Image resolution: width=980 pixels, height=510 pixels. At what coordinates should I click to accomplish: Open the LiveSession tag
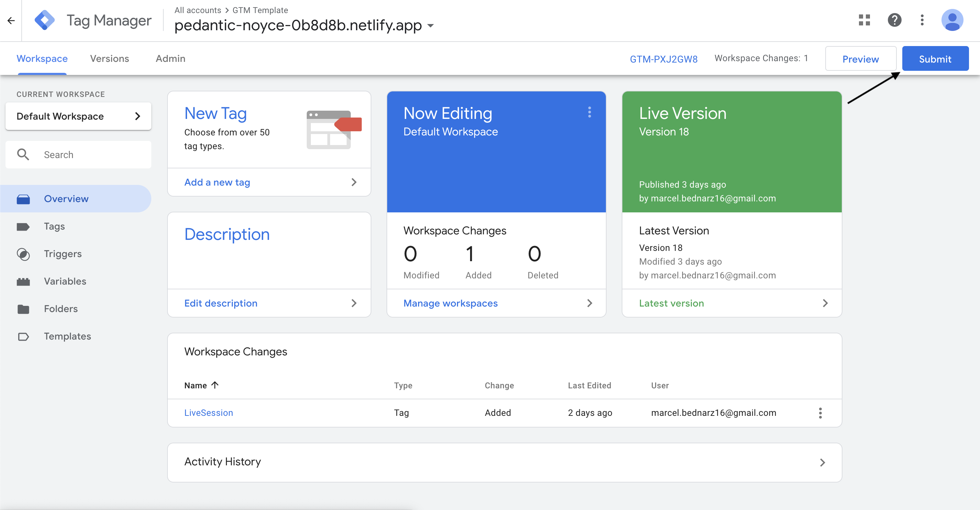208,412
